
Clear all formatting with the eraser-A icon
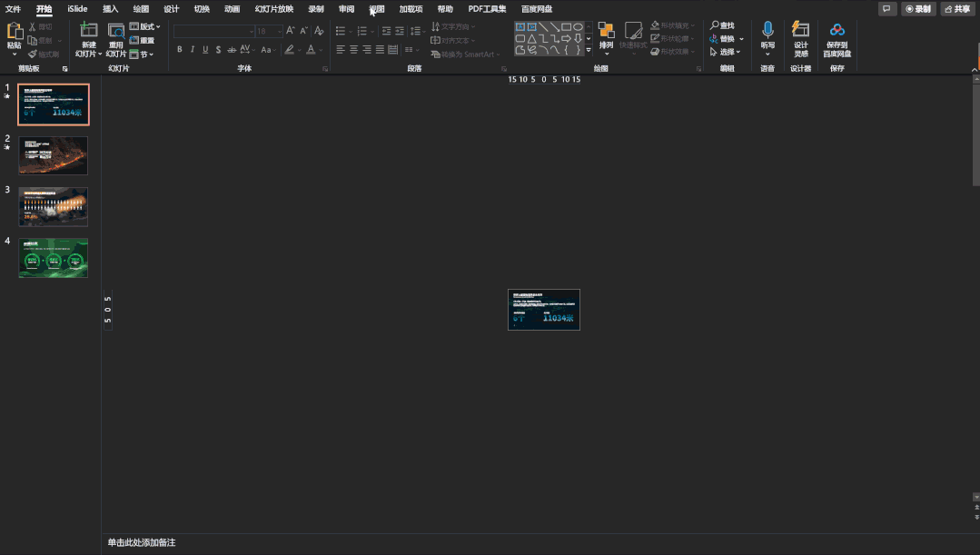[319, 31]
